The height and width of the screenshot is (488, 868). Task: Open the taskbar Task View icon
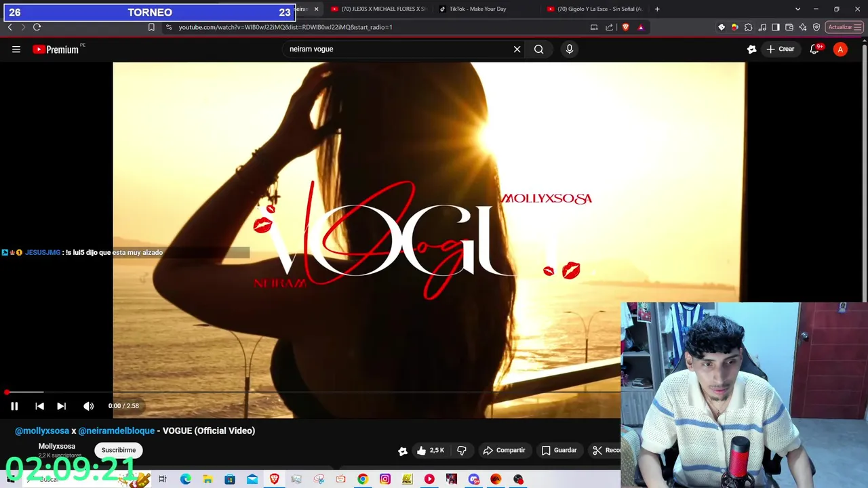(163, 479)
